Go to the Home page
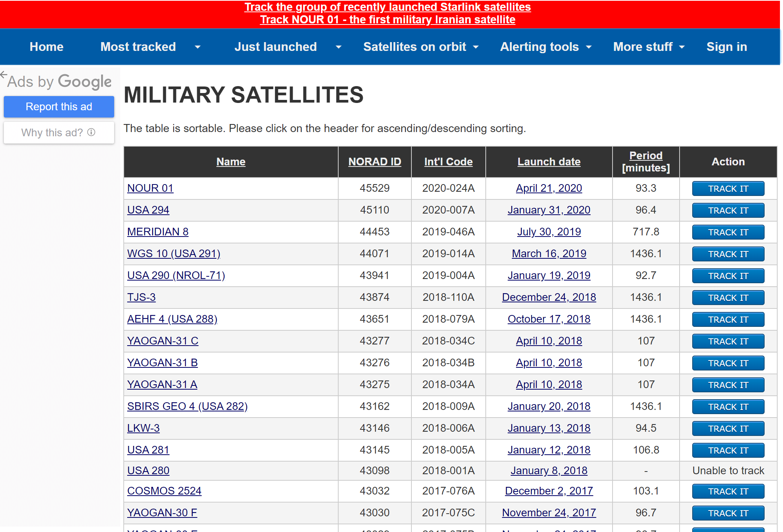 [46, 47]
